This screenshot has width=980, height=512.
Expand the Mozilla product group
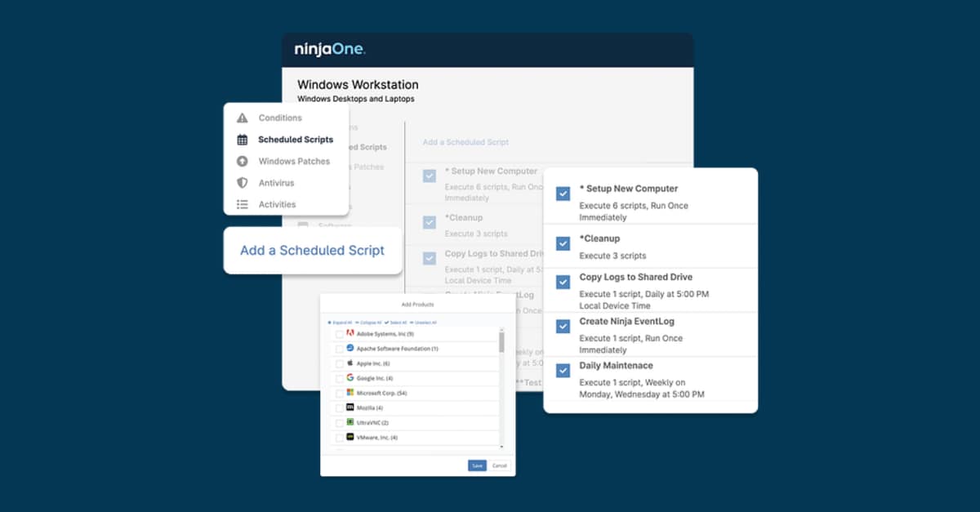[x=369, y=407]
